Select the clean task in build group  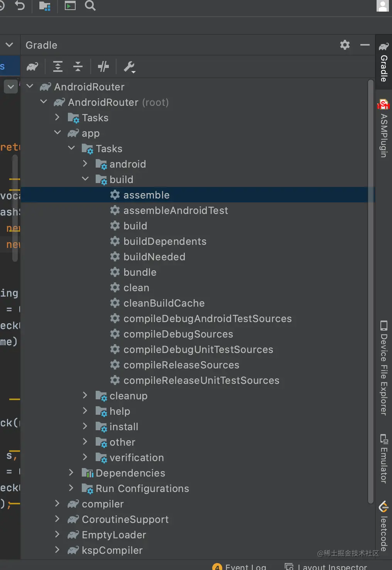coord(136,288)
